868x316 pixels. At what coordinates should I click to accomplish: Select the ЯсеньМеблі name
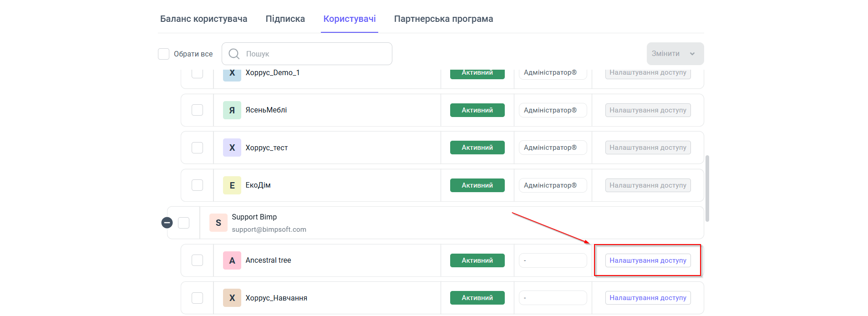click(x=266, y=110)
